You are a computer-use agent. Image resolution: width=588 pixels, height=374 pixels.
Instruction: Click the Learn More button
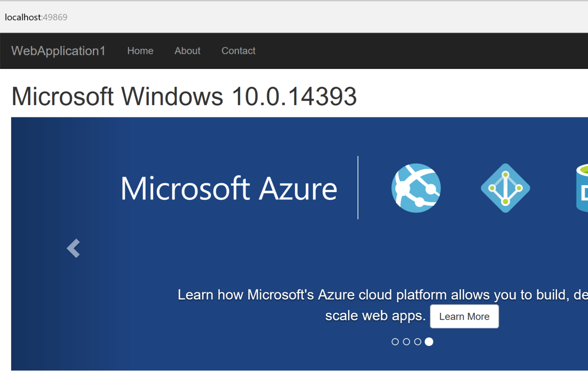pyautogui.click(x=464, y=316)
